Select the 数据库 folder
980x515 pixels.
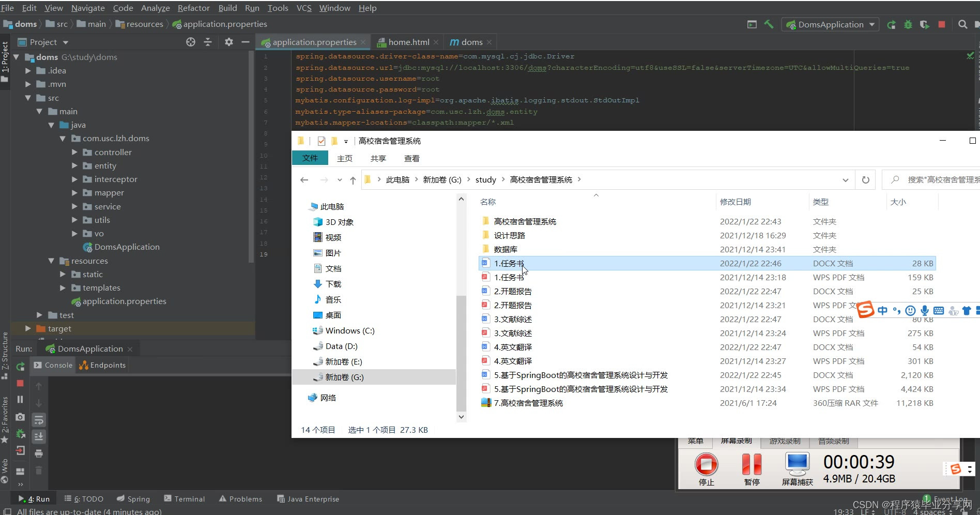(x=505, y=249)
